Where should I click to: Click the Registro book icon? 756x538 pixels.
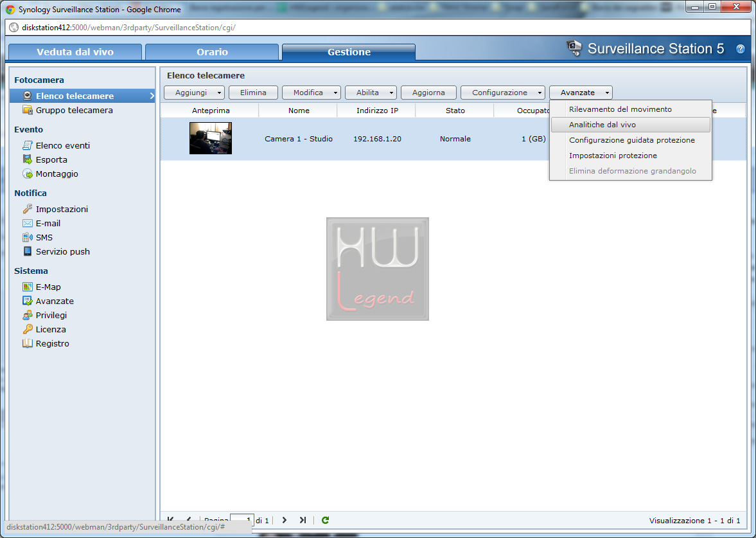point(28,343)
